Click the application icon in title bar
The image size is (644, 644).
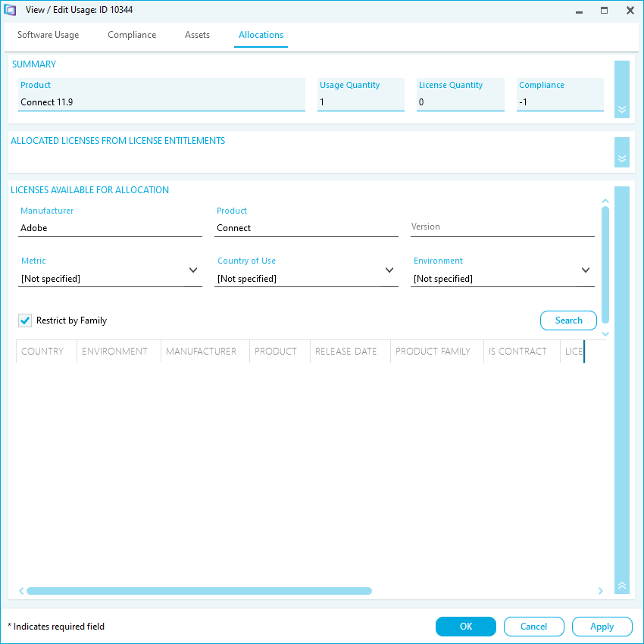click(11, 11)
